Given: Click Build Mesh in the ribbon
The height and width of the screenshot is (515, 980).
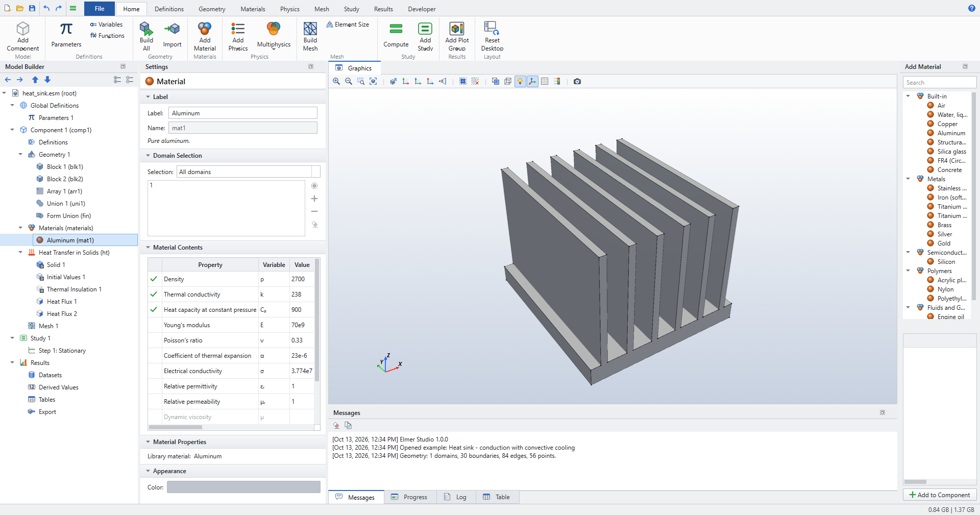Looking at the screenshot, I should click(x=310, y=36).
